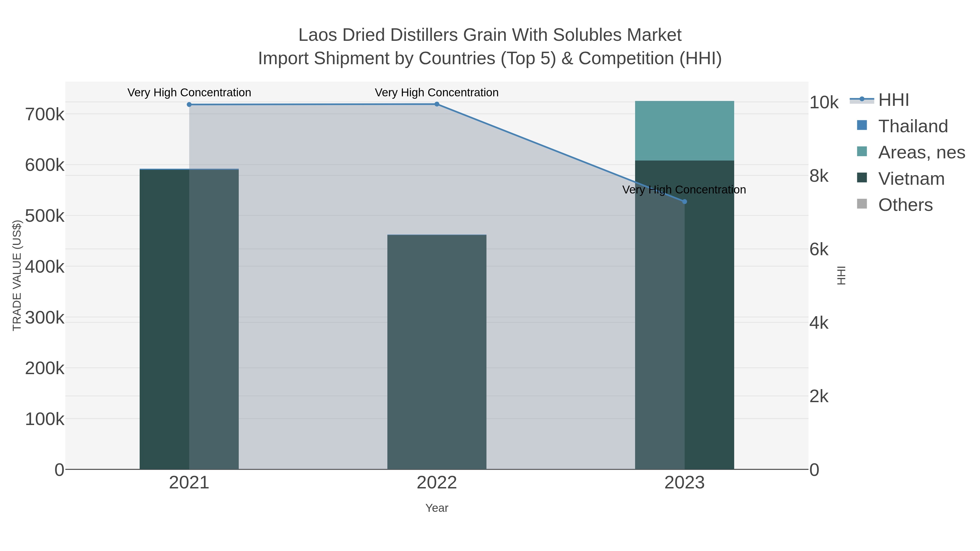The image size is (980, 551).
Task: Click the 300k left axis tick
Action: coord(45,318)
